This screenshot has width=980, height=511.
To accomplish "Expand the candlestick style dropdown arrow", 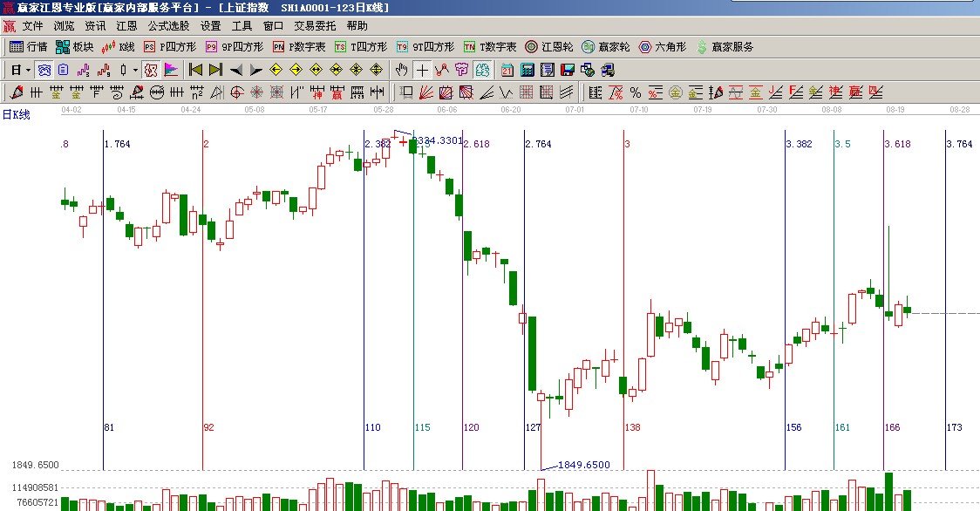I will tap(135, 70).
